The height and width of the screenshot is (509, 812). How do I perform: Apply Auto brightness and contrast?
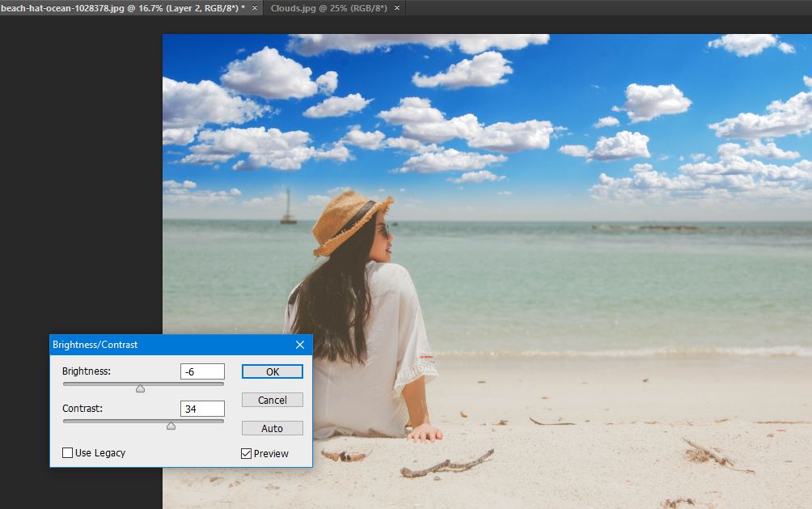(273, 428)
